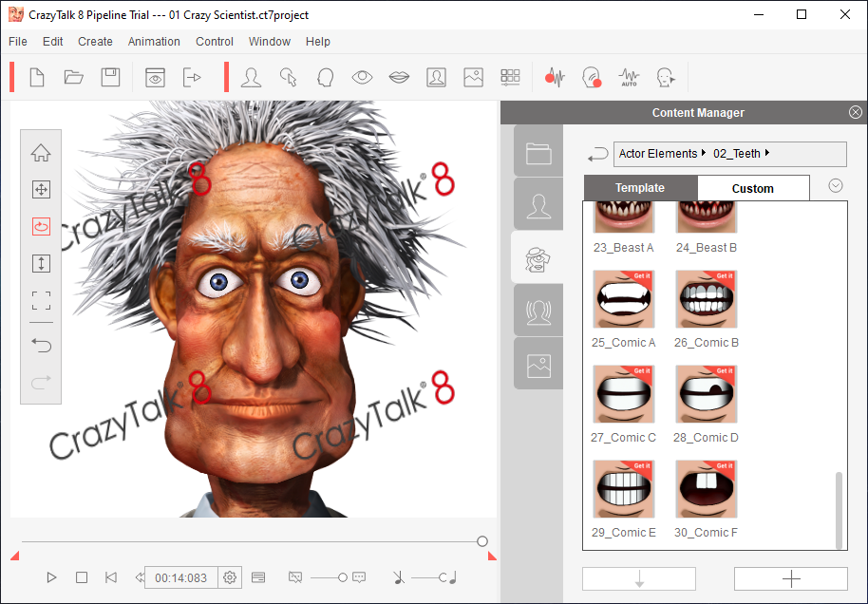Expand the arrow after 02_Teeth in breadcrumb

click(x=767, y=153)
